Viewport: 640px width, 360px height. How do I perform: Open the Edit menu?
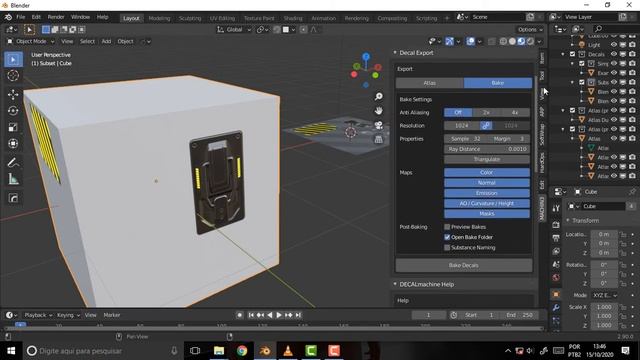(36, 17)
